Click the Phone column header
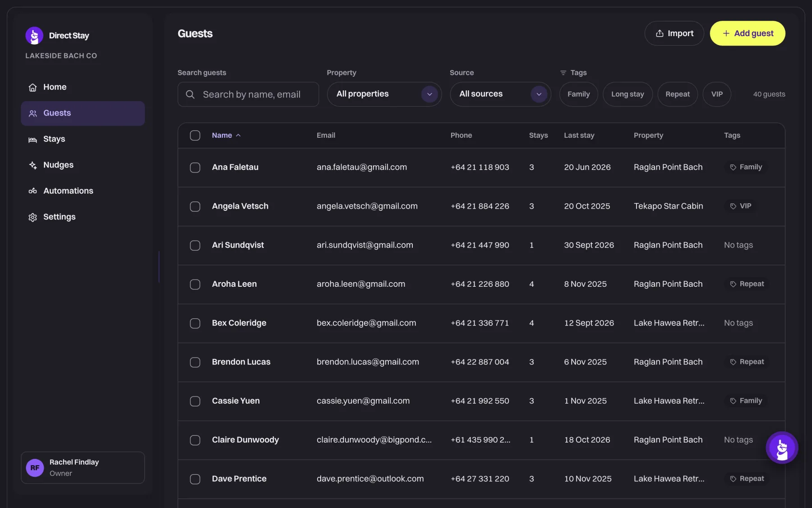The image size is (812, 508). (461, 135)
